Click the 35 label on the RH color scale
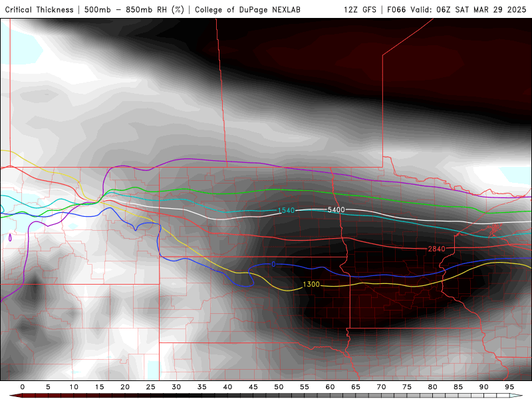The image size is (532, 399). coord(202,387)
